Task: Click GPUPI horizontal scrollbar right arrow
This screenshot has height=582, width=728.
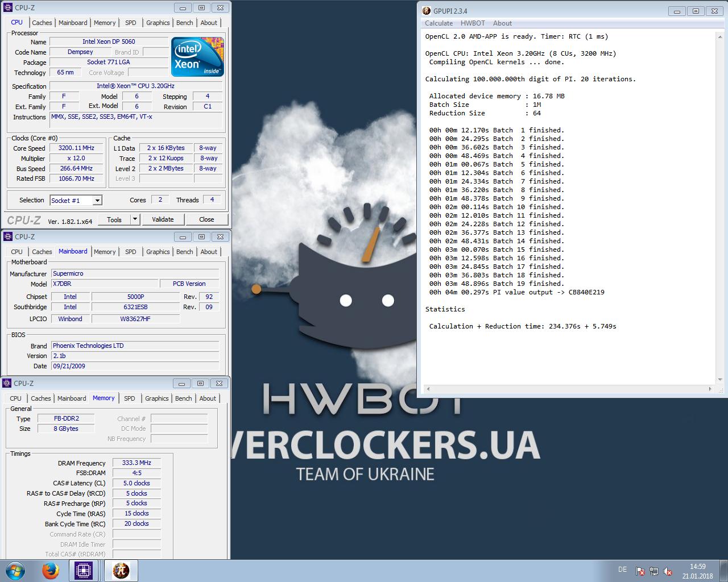Action: (x=710, y=389)
